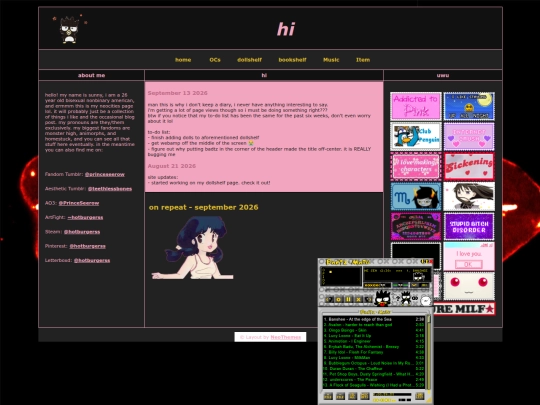Open the bookshelf nav link
The width and height of the screenshot is (540, 405).
(292, 60)
